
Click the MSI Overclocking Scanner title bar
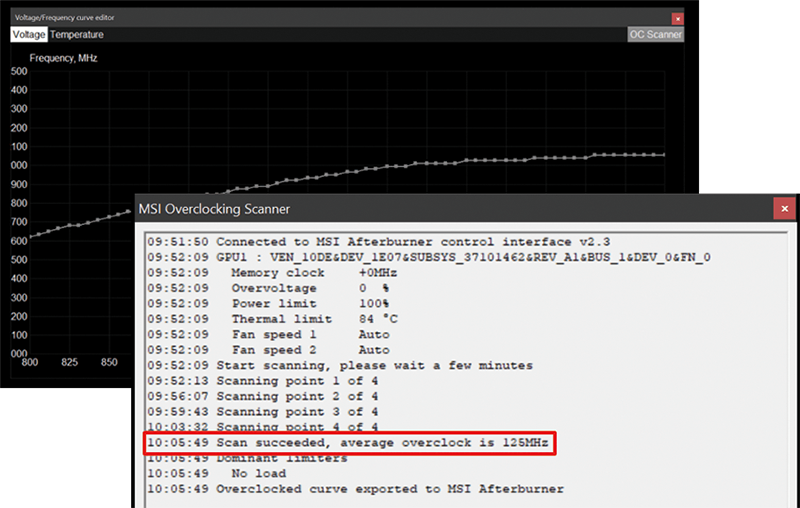[450, 208]
